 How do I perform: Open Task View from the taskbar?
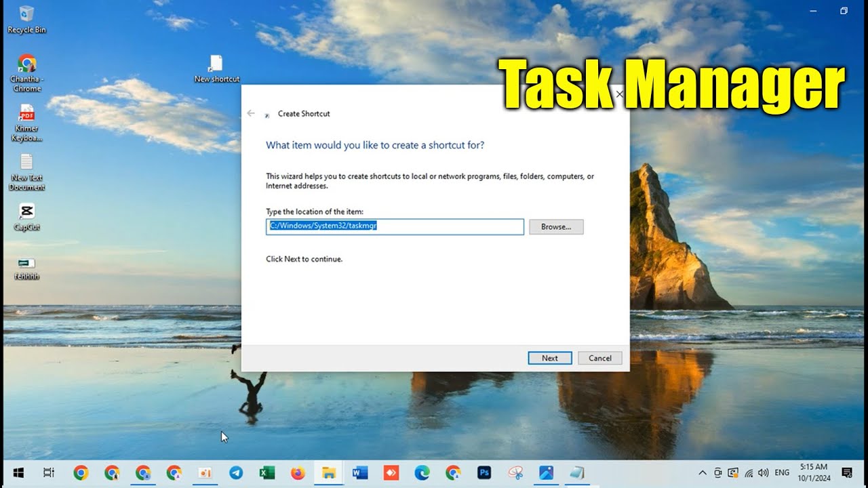pos(49,473)
